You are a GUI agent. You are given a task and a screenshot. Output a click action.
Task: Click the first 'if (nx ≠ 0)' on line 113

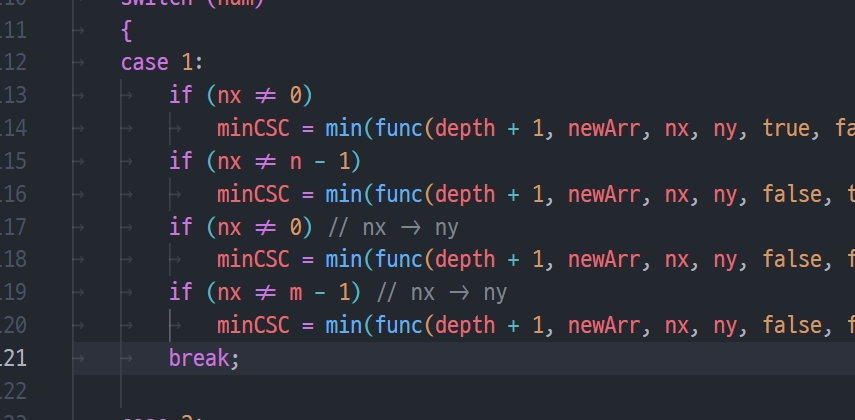(x=240, y=95)
